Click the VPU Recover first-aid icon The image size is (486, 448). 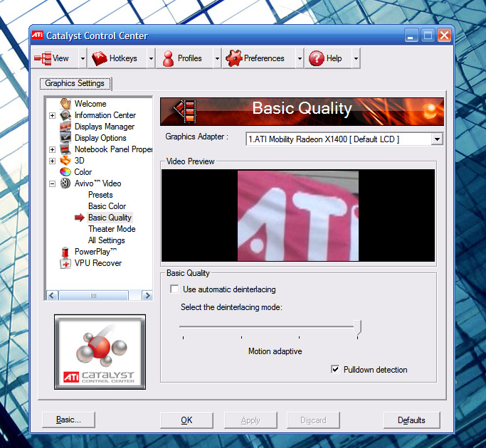coord(65,263)
